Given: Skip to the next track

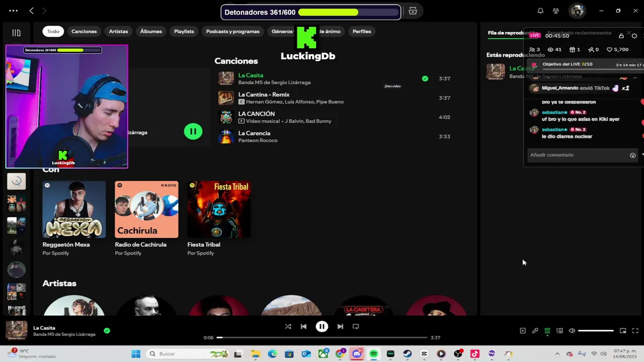Looking at the screenshot, I should [x=340, y=326].
